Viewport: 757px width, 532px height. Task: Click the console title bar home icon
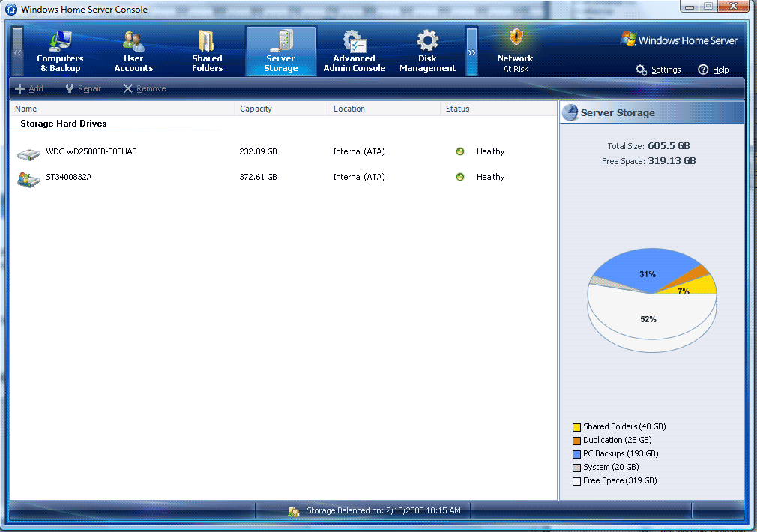click(x=11, y=9)
